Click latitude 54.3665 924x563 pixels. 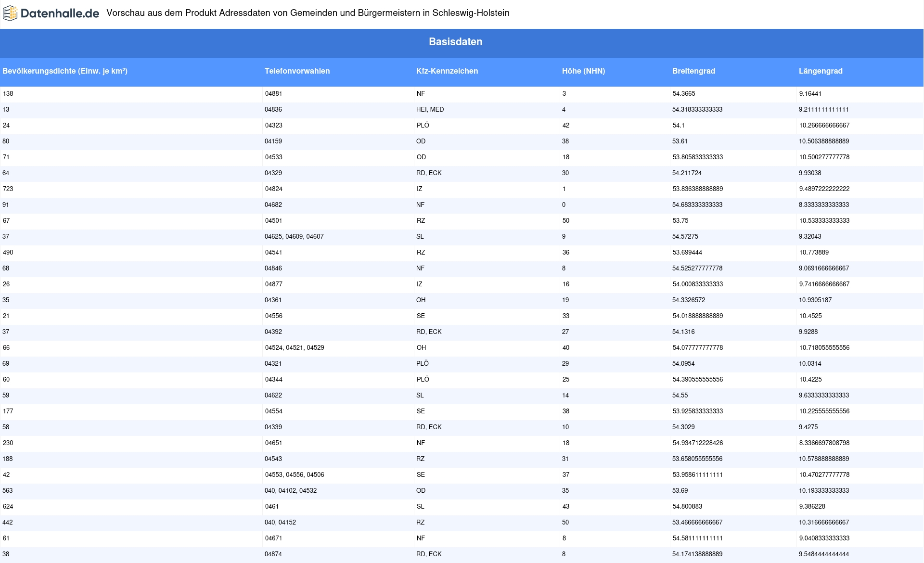click(x=683, y=94)
